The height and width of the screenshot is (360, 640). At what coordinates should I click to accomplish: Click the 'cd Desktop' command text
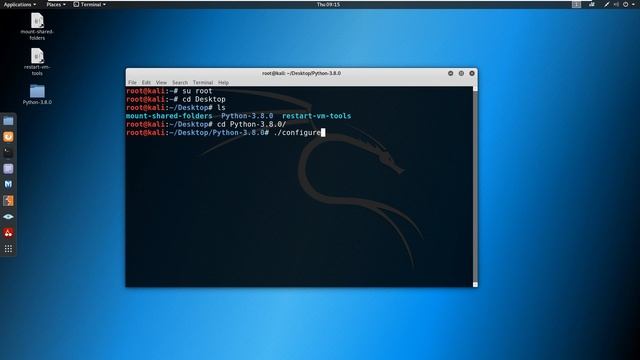[204, 99]
